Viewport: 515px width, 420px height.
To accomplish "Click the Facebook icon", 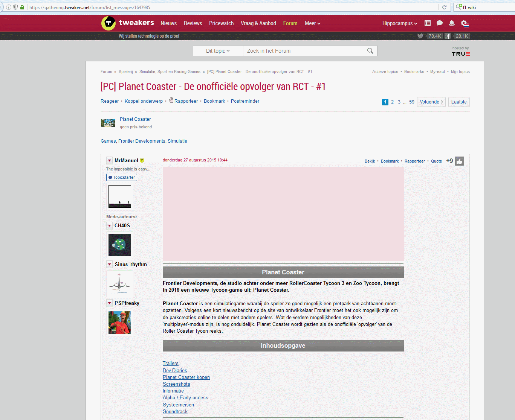I will 448,36.
